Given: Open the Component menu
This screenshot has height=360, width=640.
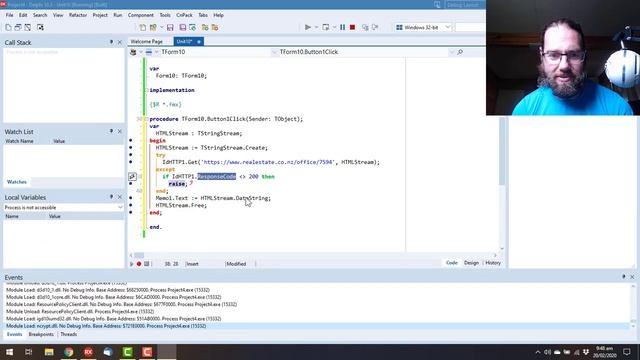Looking at the screenshot, I should tap(141, 15).
